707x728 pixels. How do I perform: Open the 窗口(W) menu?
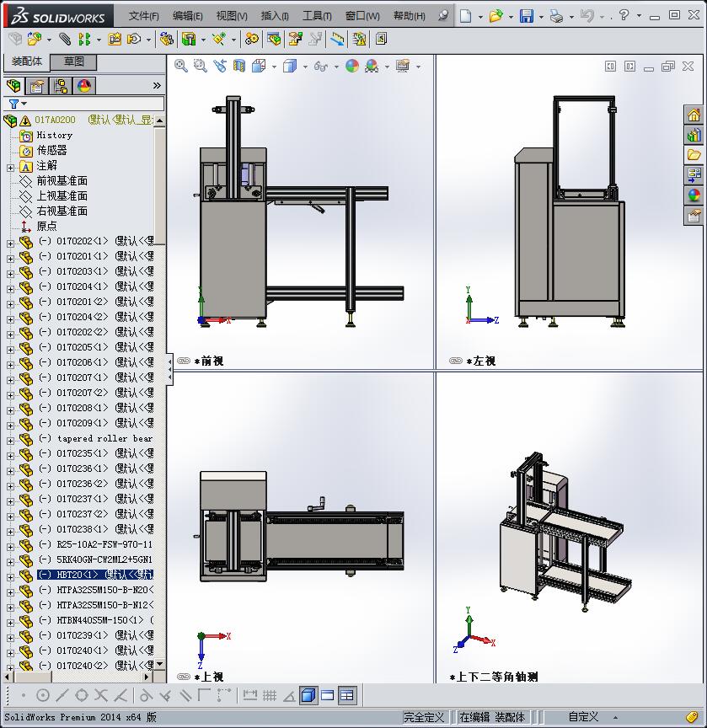point(362,16)
